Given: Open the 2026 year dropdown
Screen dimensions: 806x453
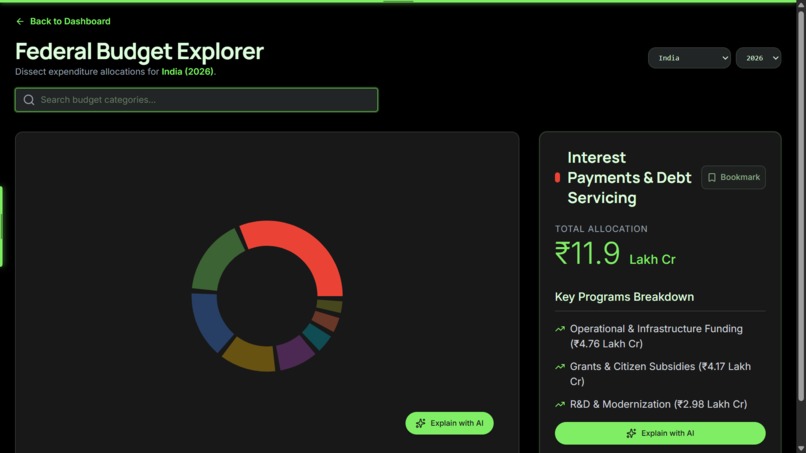Looking at the screenshot, I should coord(758,58).
